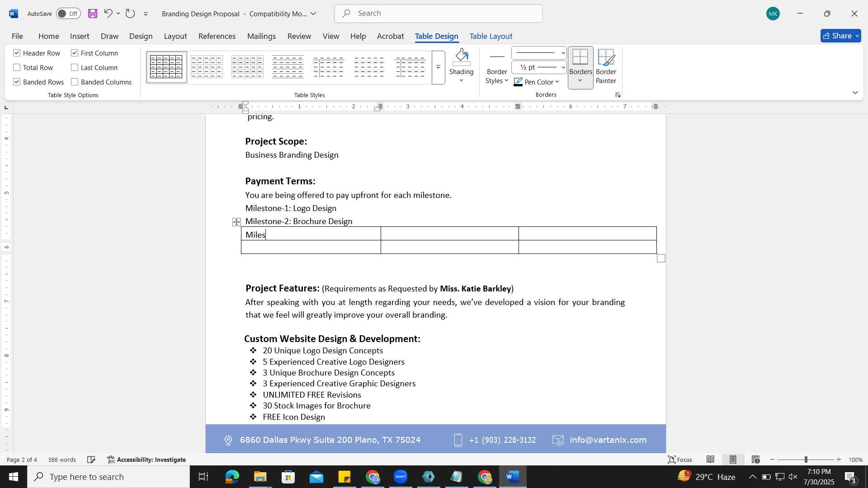This screenshot has height=488, width=868.
Task: Open the Layout tab
Action: (x=175, y=36)
